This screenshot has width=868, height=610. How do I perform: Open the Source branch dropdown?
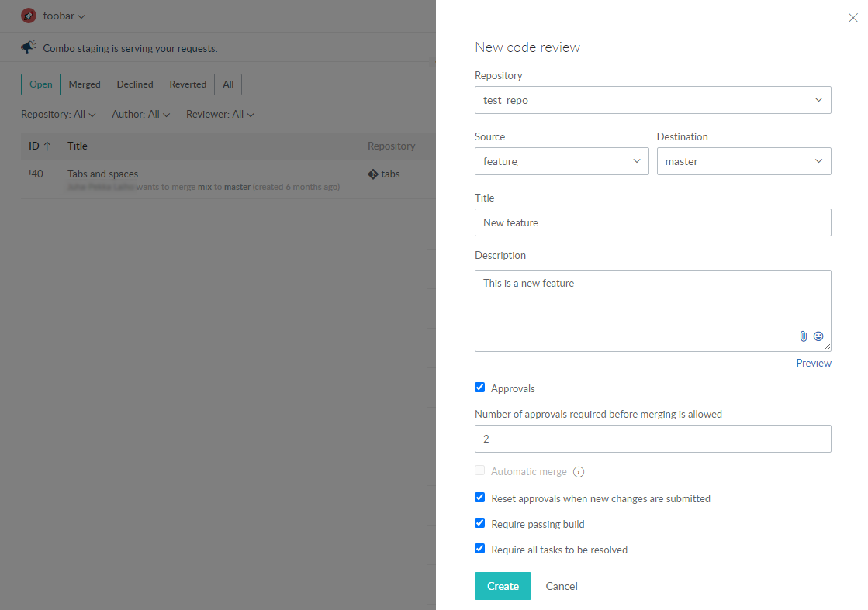click(562, 161)
